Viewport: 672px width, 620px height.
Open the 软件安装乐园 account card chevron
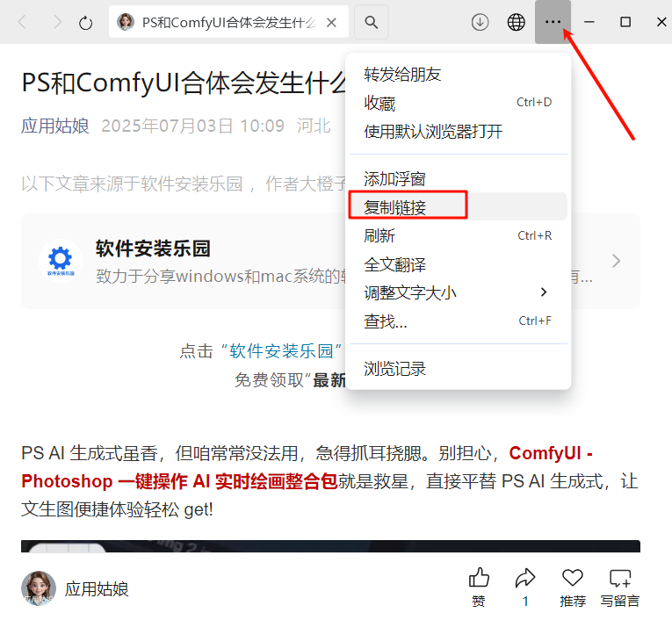tap(617, 261)
